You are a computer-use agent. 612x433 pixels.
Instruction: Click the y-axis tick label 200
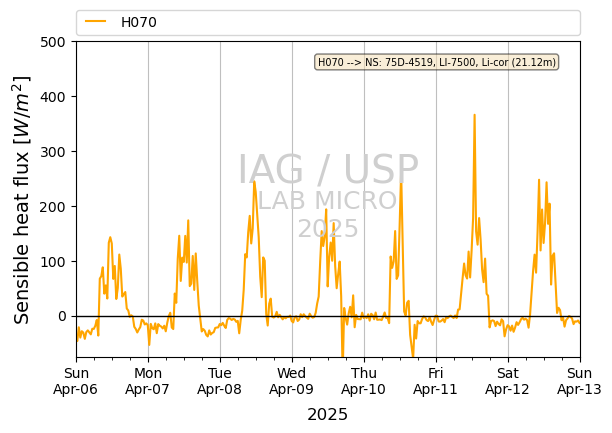coord(53,207)
